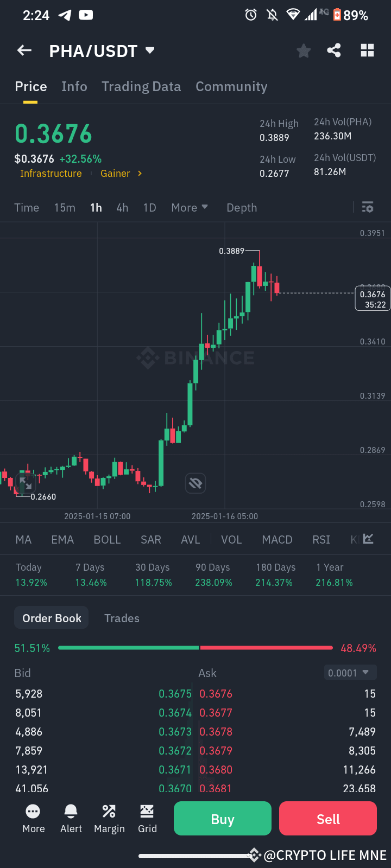This screenshot has width=391, height=868.
Task: Open chart display settings icon beside Depth
Action: 367,207
